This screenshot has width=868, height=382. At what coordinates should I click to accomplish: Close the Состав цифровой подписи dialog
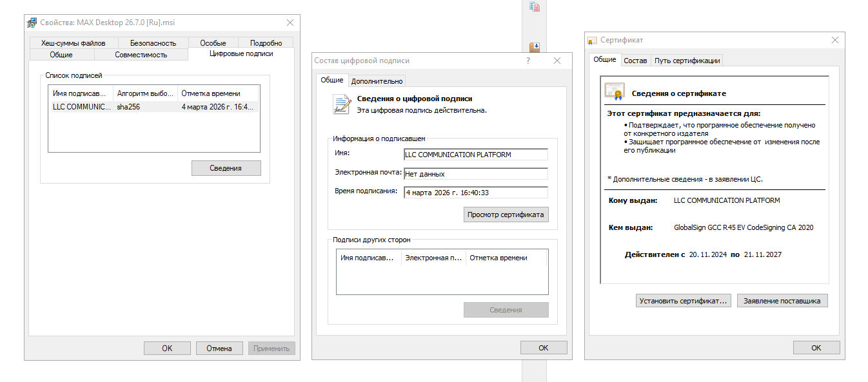[557, 61]
